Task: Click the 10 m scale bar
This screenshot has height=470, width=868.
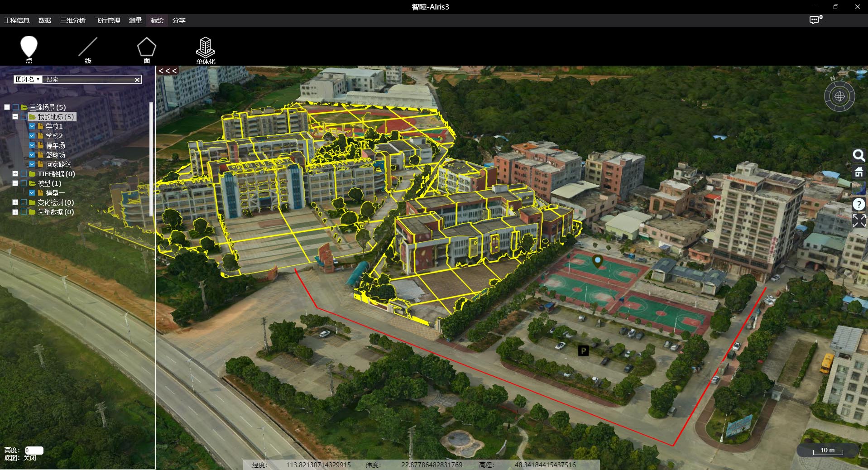Action: (827, 450)
